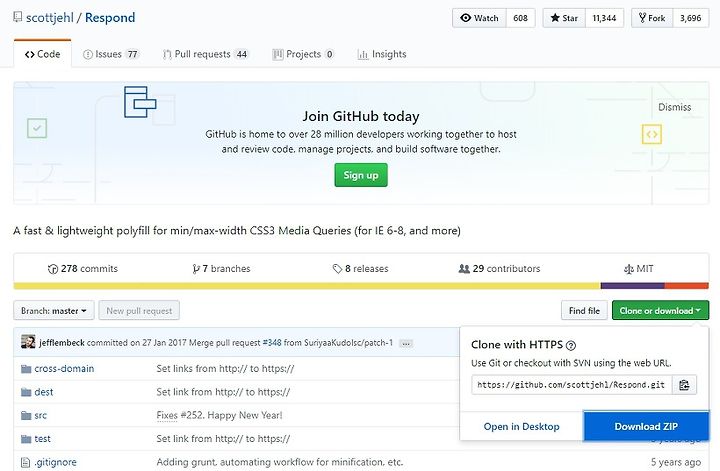720x471 pixels.
Task: View the 8 releases page
Action: coord(360,269)
